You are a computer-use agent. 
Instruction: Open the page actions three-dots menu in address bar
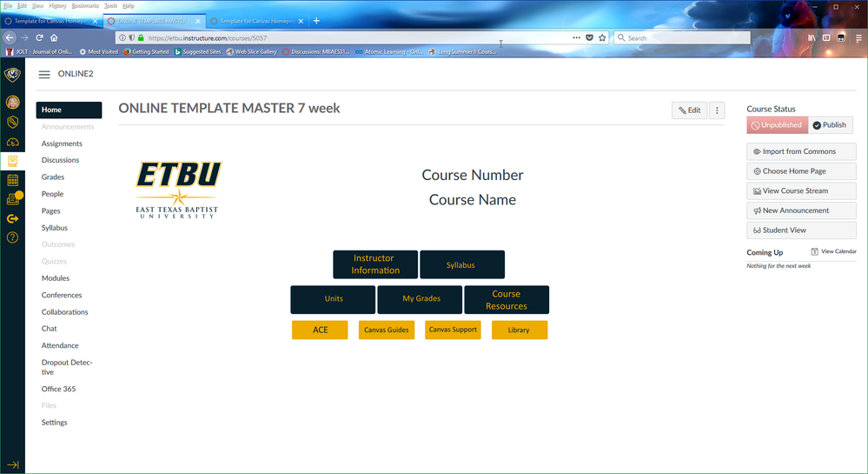pos(576,37)
